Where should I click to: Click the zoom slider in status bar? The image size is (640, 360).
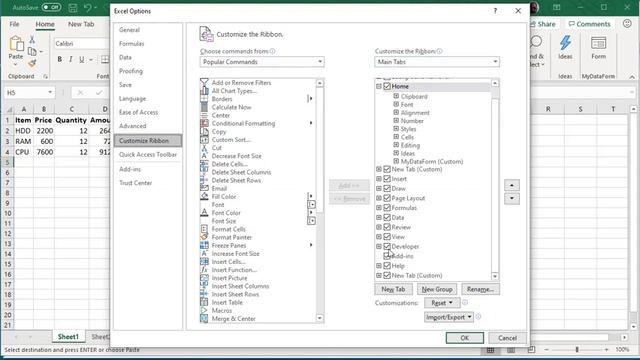click(x=576, y=350)
